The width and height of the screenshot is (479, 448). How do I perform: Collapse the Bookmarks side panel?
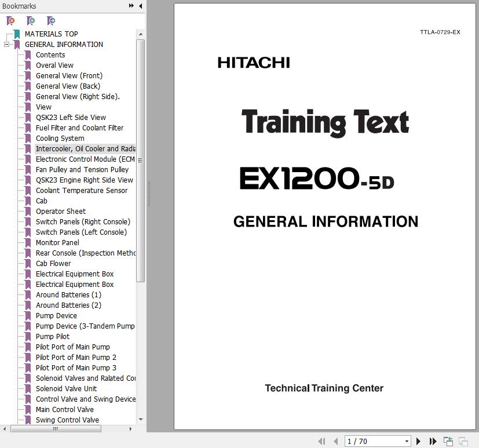[141, 5]
